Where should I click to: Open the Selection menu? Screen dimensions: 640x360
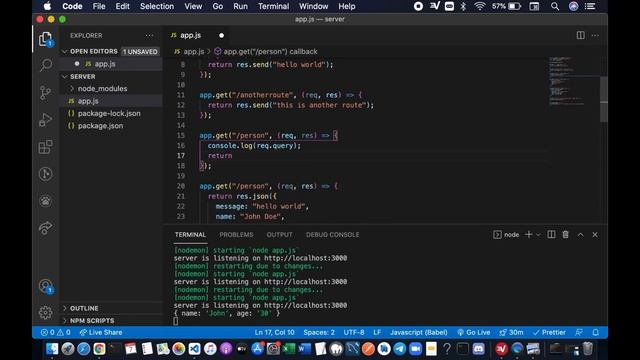pyautogui.click(x=157, y=6)
